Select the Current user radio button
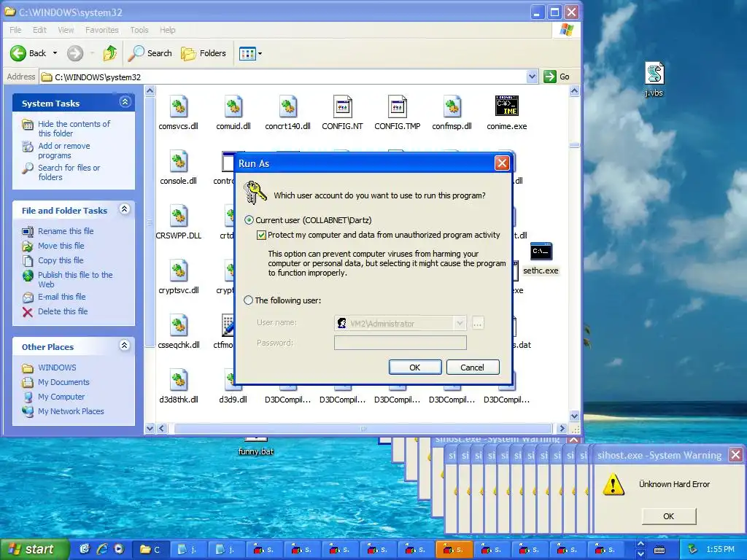747x560 pixels. pos(249,220)
